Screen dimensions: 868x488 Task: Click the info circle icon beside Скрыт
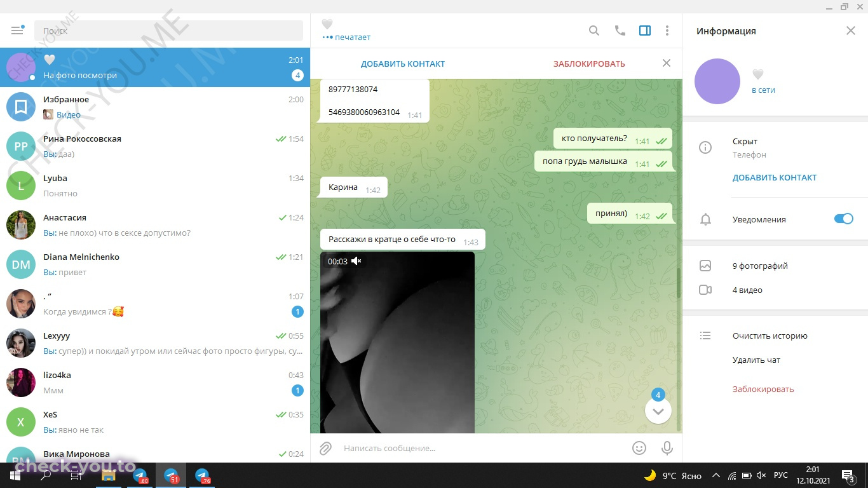click(705, 147)
